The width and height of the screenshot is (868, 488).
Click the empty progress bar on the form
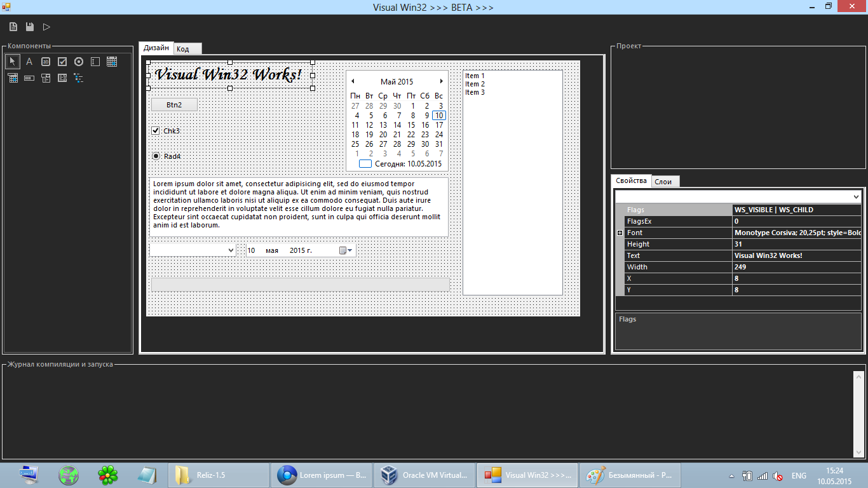[301, 284]
